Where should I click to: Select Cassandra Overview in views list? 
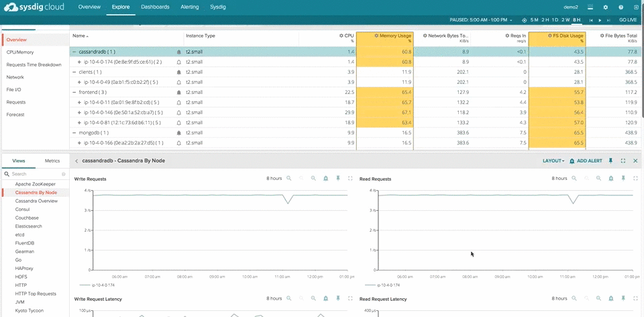(36, 201)
